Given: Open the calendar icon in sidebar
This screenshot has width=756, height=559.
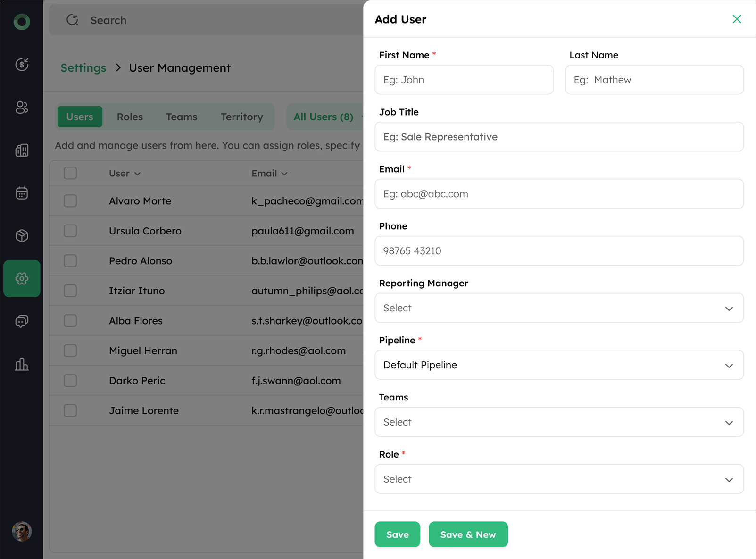Looking at the screenshot, I should point(22,193).
